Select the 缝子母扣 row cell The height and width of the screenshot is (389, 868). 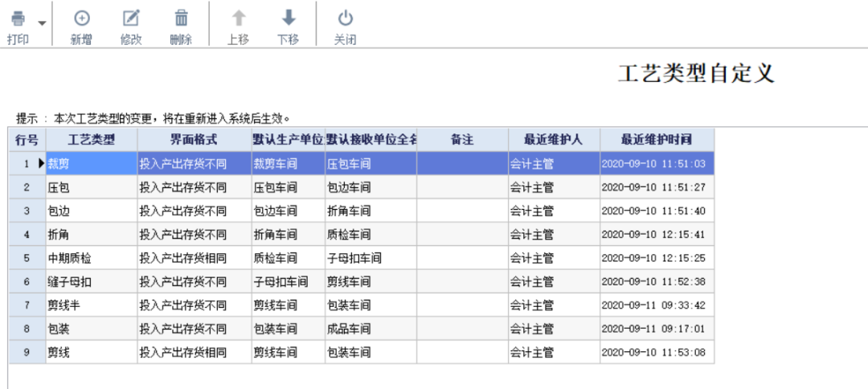pyautogui.click(x=91, y=282)
